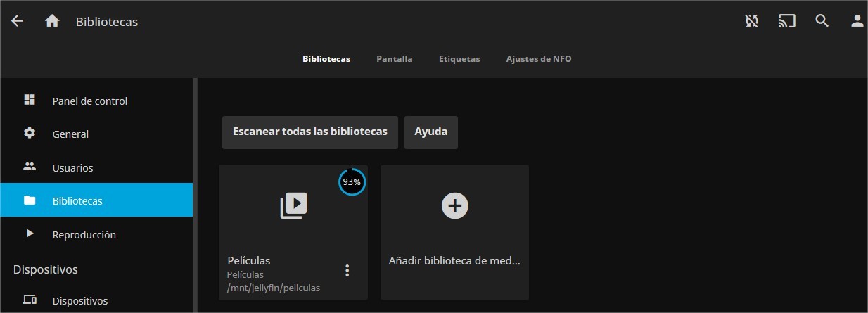Open the cast to device icon
The image size is (868, 313).
[x=786, y=21]
